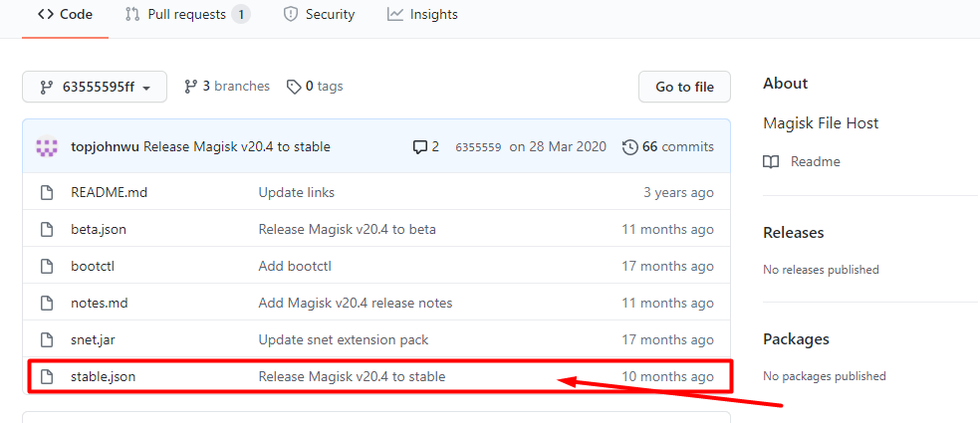This screenshot has height=423, width=980.
Task: Open the 3 branches link
Action: point(235,87)
